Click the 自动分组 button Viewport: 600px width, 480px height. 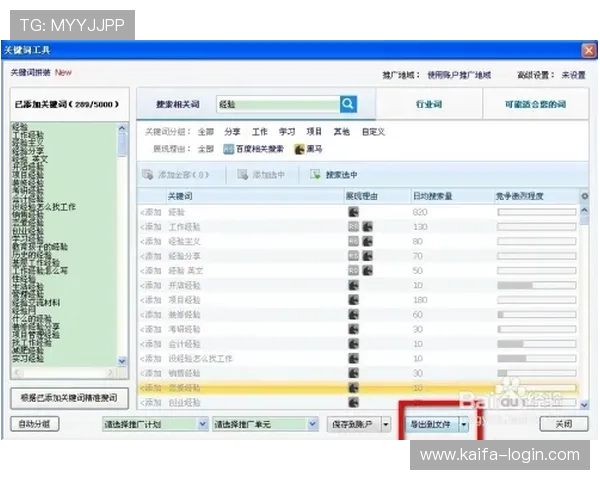[x=34, y=424]
